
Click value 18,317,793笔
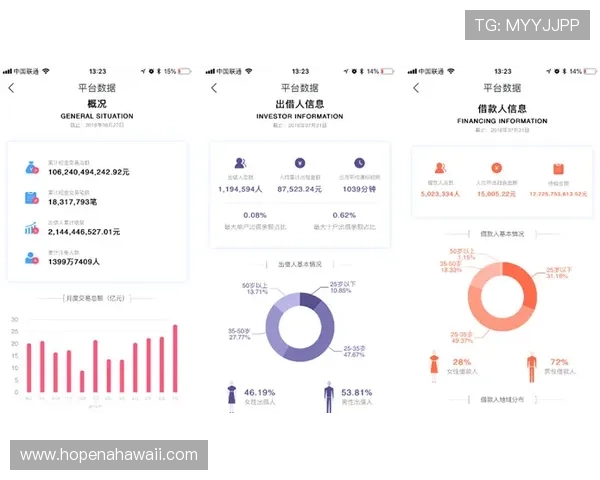(72, 202)
